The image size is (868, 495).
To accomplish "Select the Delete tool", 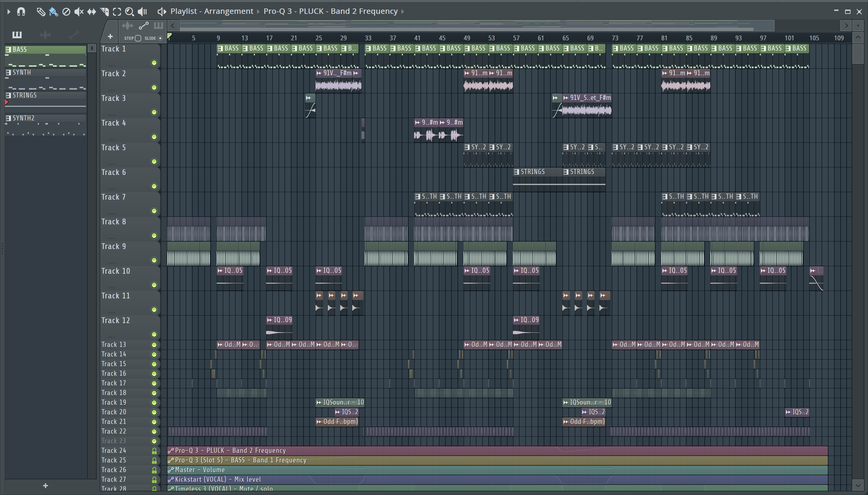I will point(66,12).
